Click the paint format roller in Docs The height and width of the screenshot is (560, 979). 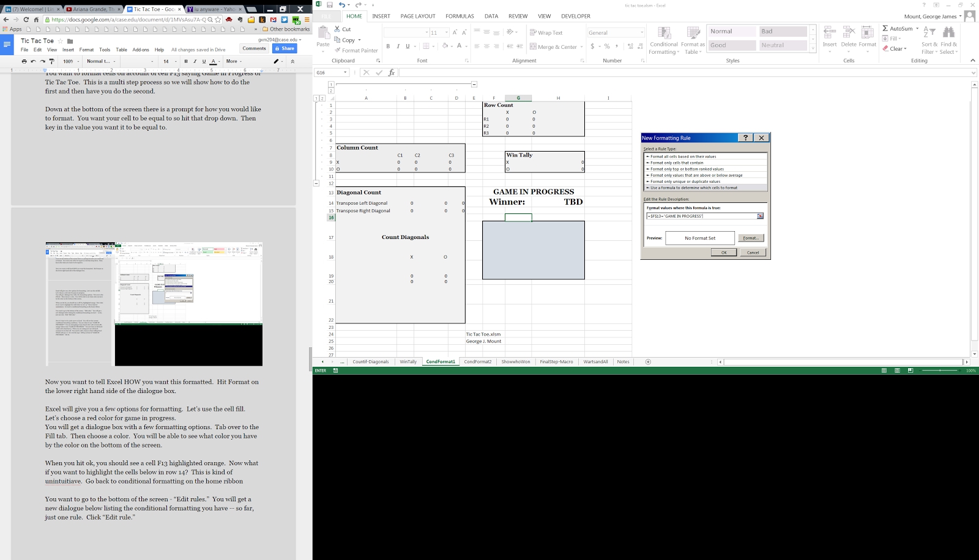51,61
